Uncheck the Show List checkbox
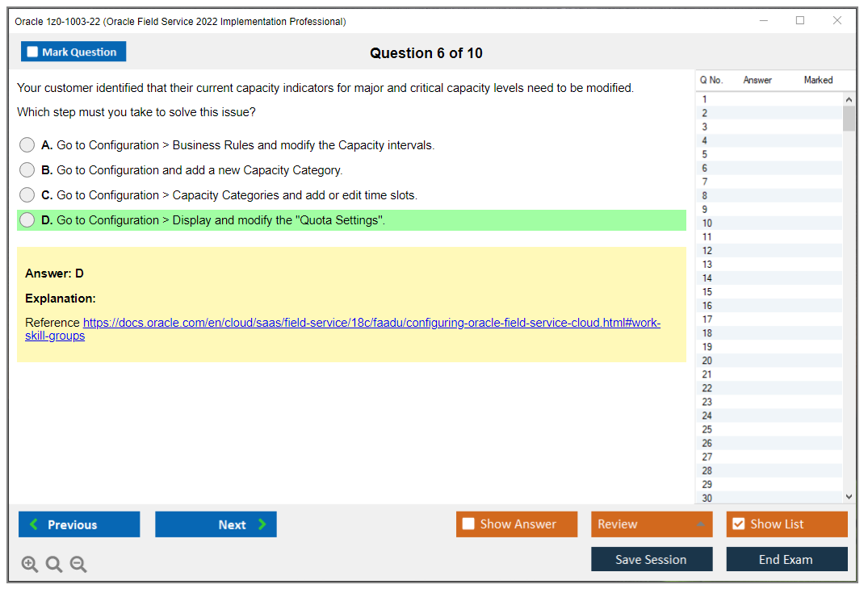This screenshot has width=868, height=593. click(738, 524)
